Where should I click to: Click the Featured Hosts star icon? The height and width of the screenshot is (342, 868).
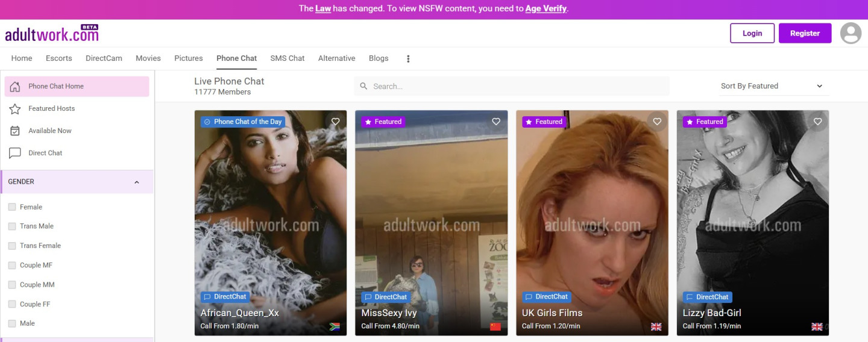15,108
